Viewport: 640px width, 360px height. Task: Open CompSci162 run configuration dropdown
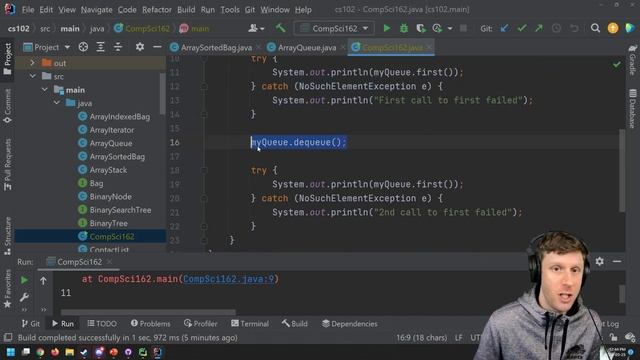click(334, 28)
